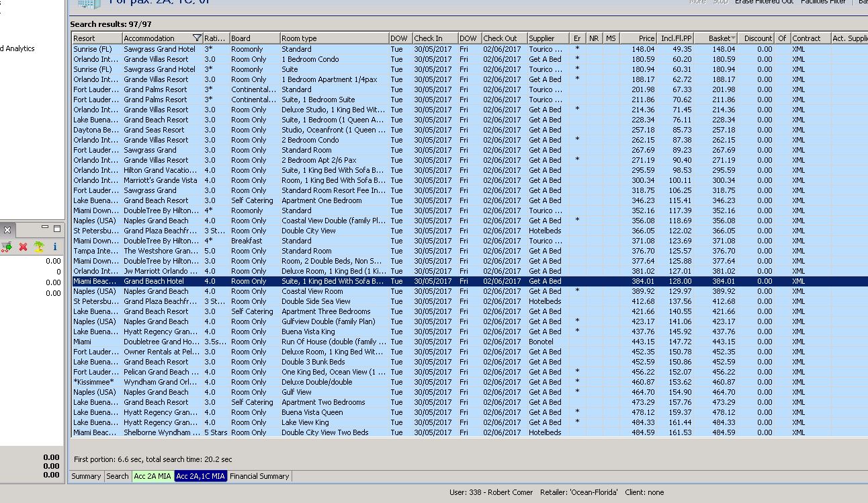Open the Accommodation column filter funnel
Screen dimensions: 868x503
(197, 38)
